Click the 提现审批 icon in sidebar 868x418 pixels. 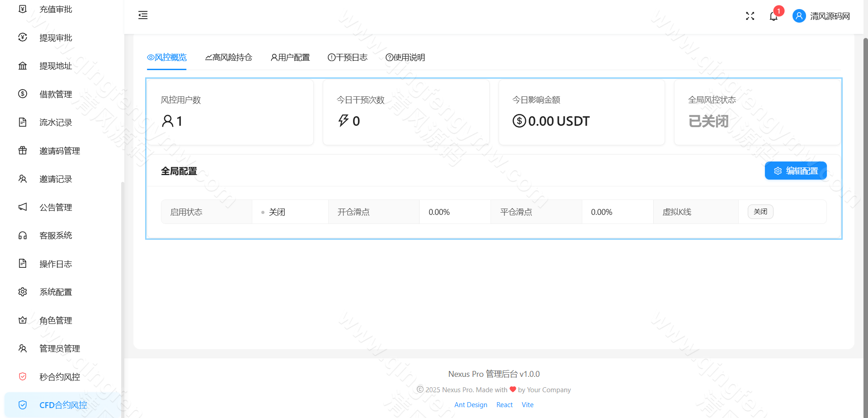(x=23, y=38)
